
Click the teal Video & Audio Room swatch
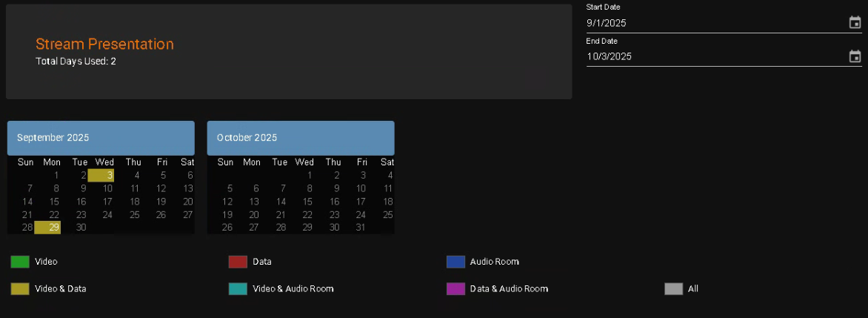click(238, 289)
